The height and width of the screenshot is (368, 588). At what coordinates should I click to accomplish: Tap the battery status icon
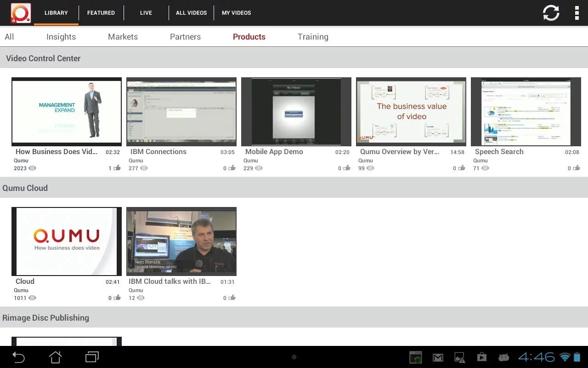tap(577, 357)
